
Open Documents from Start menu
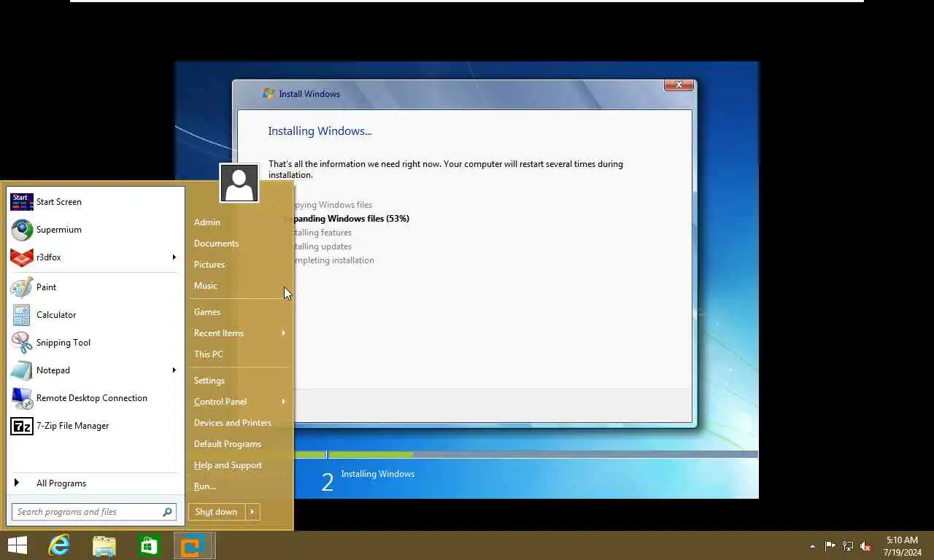point(216,244)
